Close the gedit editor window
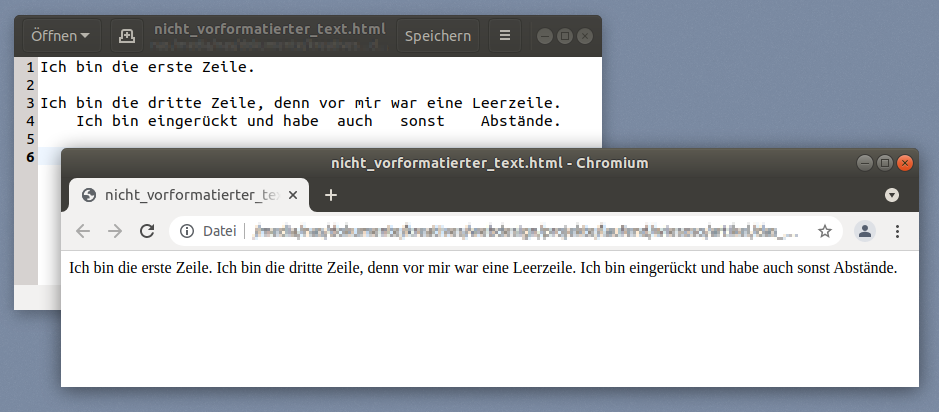 [x=584, y=37]
